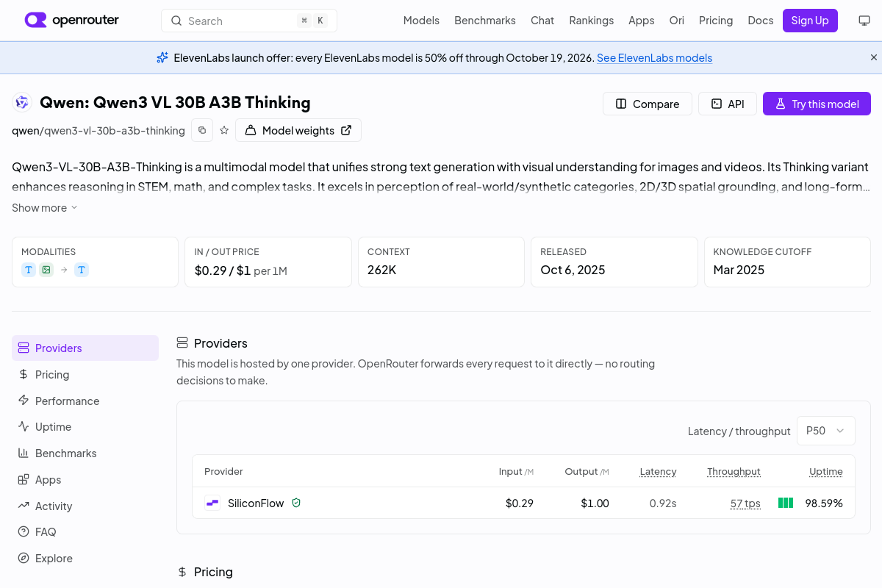Screen dimensions: 882x588
Task: Jump to Activity in the sidebar
Action: pos(85,506)
